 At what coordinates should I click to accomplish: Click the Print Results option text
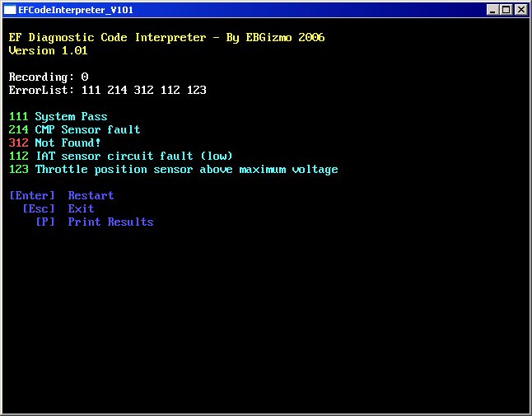point(110,222)
